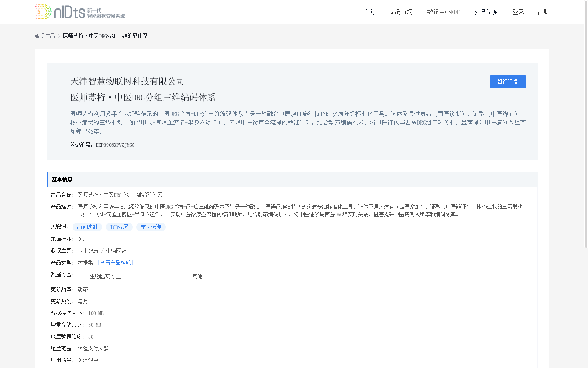
Task: Open the 交易制度 menu item
Action: point(486,12)
